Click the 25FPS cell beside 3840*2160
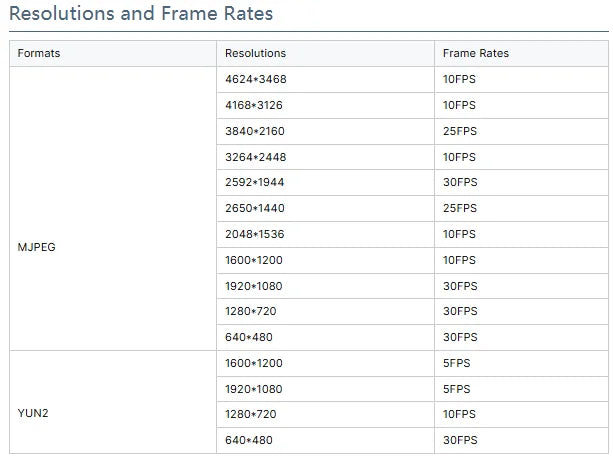The height and width of the screenshot is (463, 613). (x=522, y=131)
